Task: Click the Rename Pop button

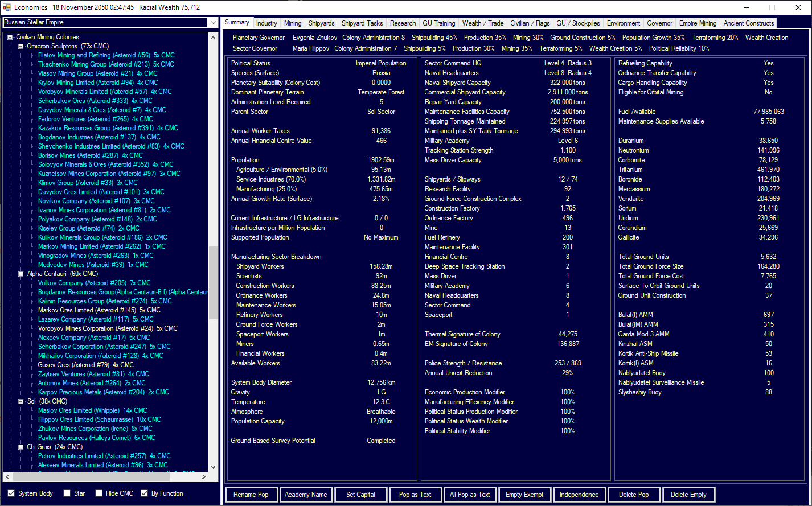Action: (x=251, y=495)
